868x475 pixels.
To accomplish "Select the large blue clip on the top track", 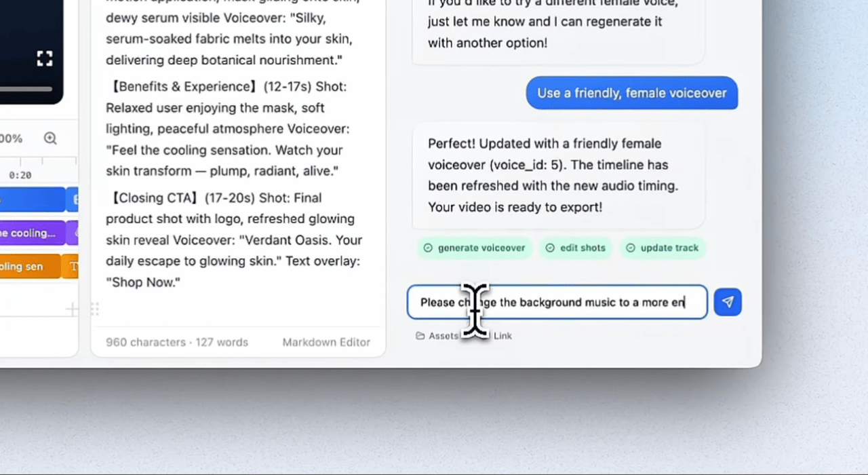I will [31, 199].
